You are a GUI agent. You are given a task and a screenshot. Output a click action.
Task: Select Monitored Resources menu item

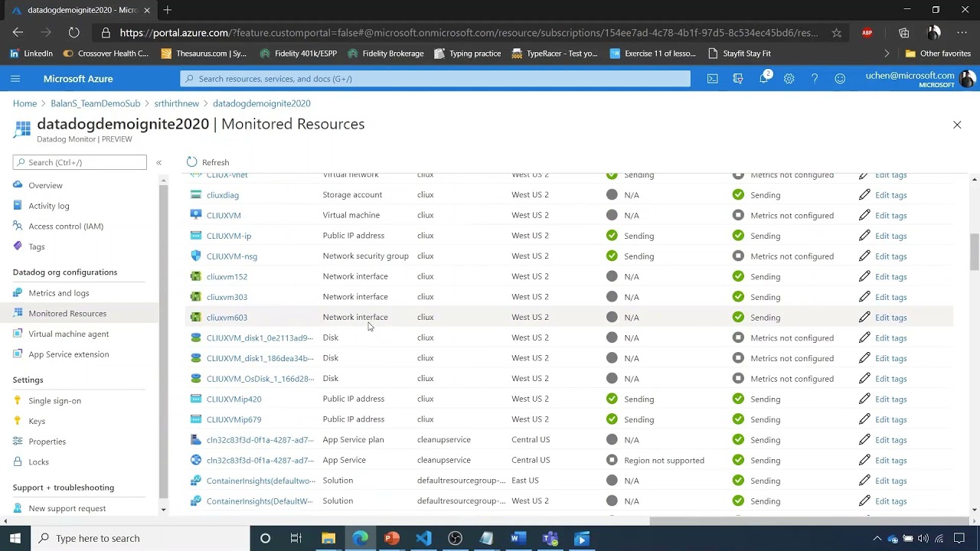(x=67, y=314)
